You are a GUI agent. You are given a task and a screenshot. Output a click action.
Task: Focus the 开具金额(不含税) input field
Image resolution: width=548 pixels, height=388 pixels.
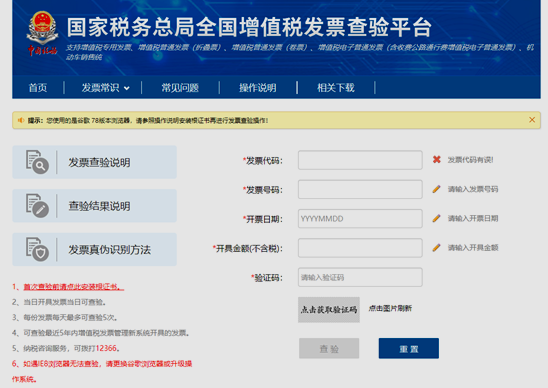[x=360, y=248]
